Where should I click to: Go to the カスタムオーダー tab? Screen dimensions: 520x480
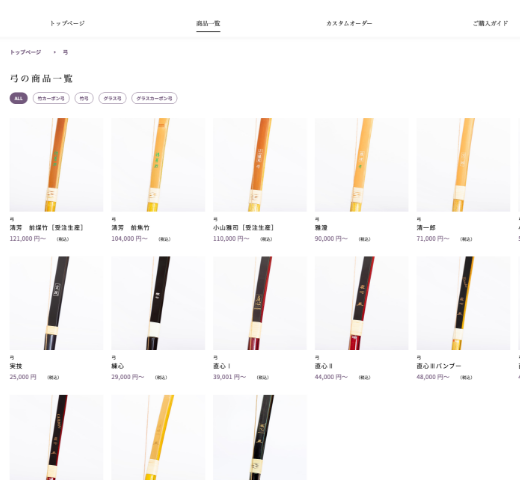[349, 23]
